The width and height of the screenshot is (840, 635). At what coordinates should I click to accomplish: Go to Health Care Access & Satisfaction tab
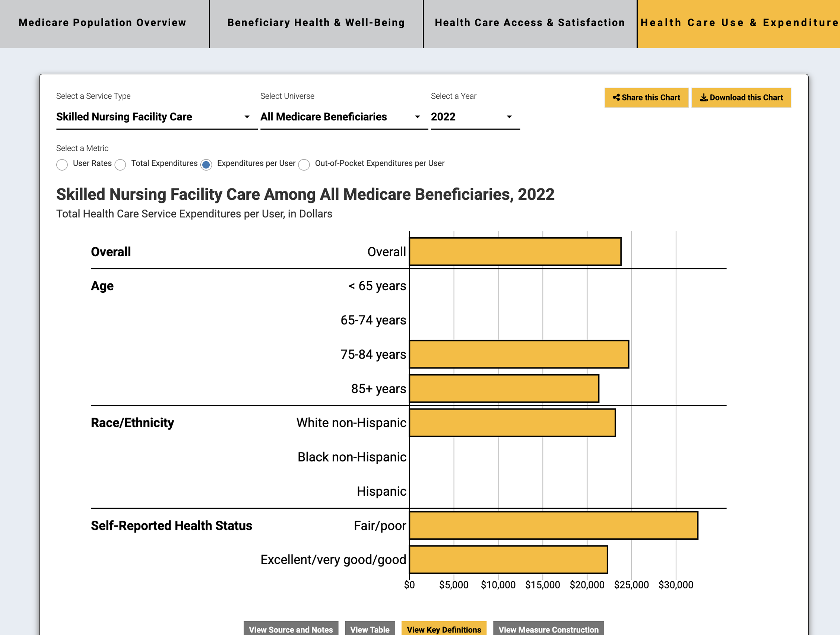point(530,23)
